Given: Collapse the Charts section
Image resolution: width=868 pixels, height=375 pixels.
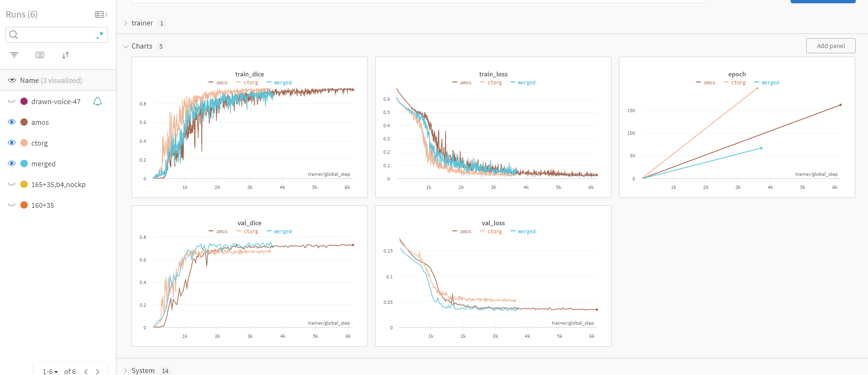Looking at the screenshot, I should point(125,46).
